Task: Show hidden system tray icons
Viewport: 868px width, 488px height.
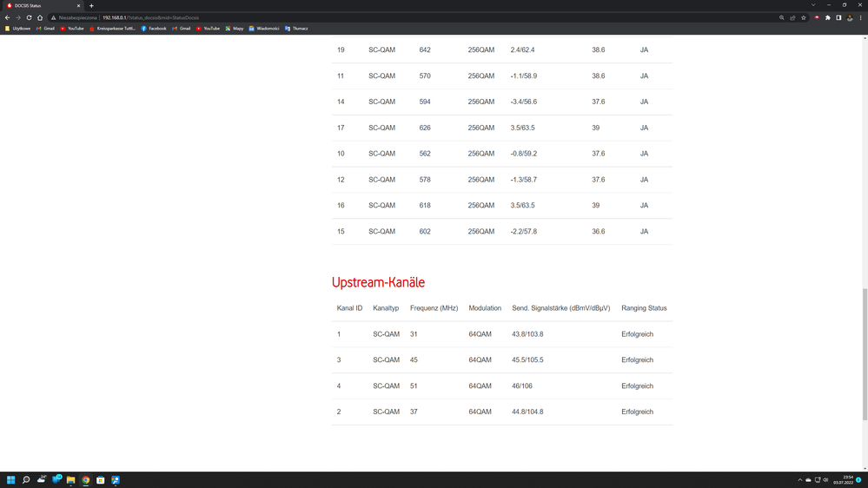Action: 799,479
